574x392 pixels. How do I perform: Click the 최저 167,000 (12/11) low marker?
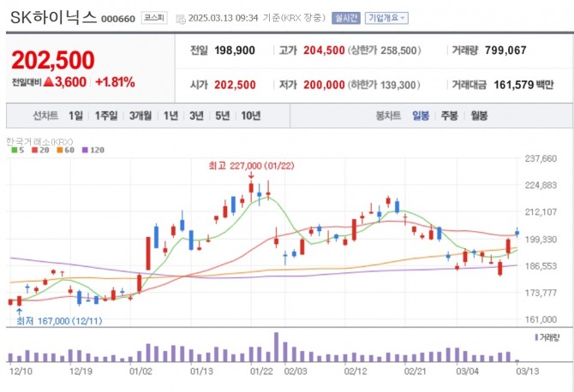tap(59, 321)
